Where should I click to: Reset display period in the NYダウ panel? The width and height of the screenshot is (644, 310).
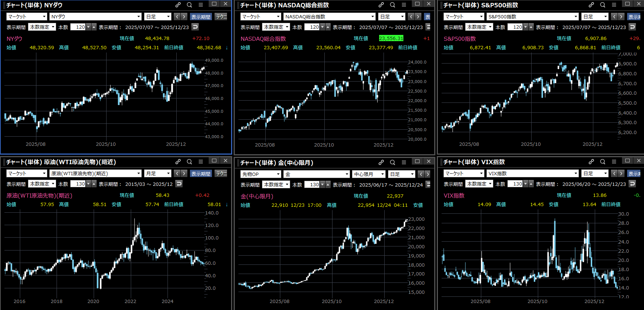point(195,27)
